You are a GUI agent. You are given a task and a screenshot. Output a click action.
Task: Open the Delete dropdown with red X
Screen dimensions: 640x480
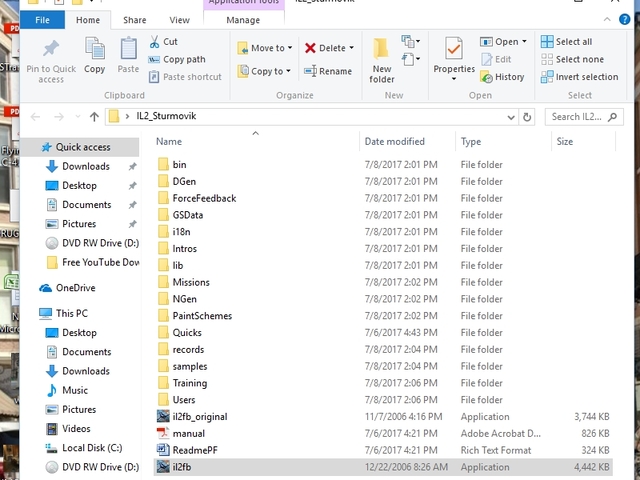tap(329, 48)
